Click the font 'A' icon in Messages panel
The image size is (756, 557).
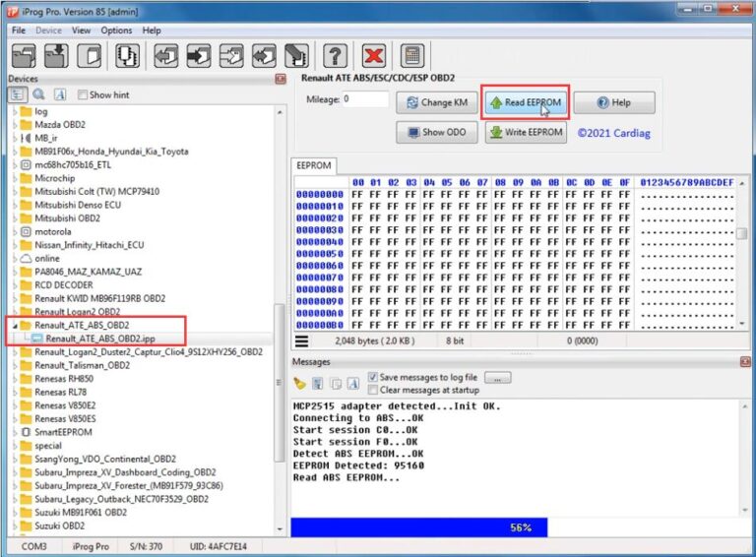point(353,384)
